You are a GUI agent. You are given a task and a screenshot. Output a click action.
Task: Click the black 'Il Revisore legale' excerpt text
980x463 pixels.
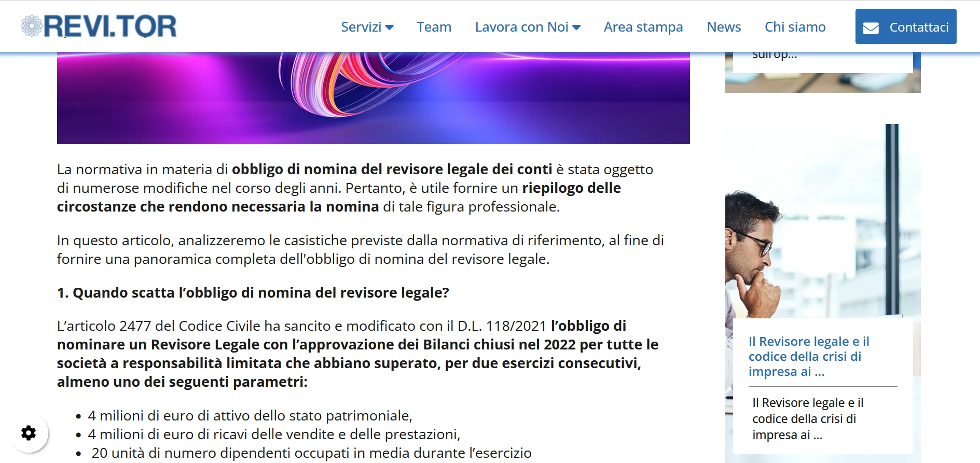[x=807, y=418]
